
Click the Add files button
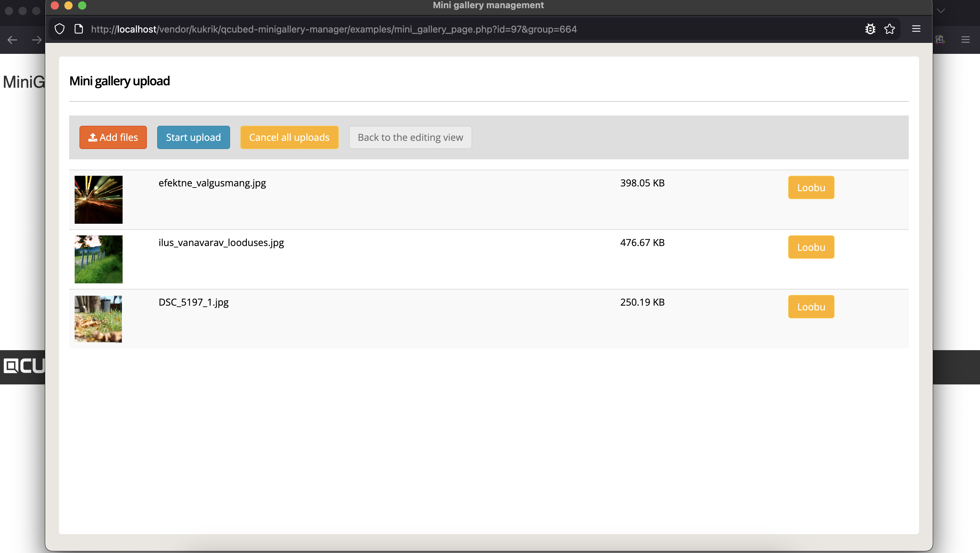pyautogui.click(x=113, y=137)
